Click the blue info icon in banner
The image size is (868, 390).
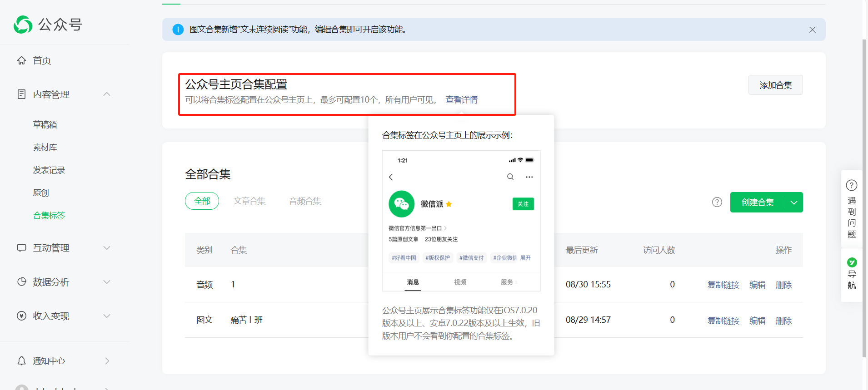point(178,30)
